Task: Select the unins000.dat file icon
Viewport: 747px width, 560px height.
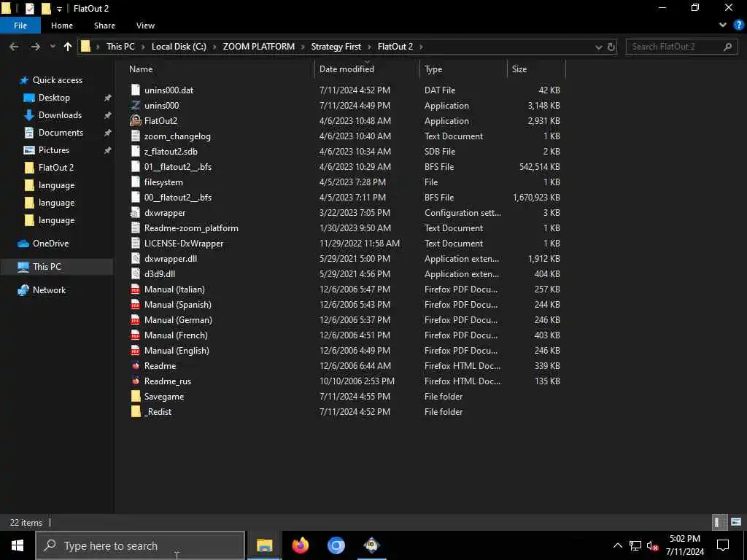Action: 135,90
